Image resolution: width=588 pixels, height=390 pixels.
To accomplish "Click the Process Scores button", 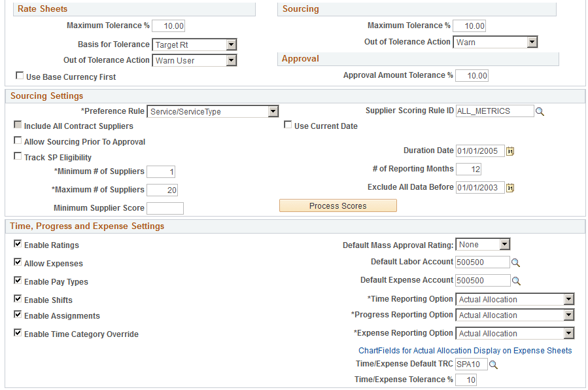I will coord(337,205).
